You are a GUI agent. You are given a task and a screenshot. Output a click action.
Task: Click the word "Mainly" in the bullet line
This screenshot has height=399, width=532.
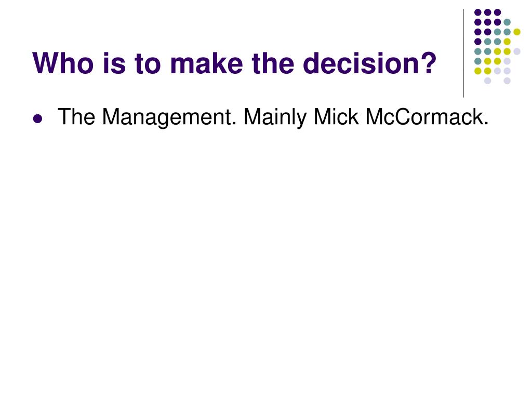click(x=275, y=117)
